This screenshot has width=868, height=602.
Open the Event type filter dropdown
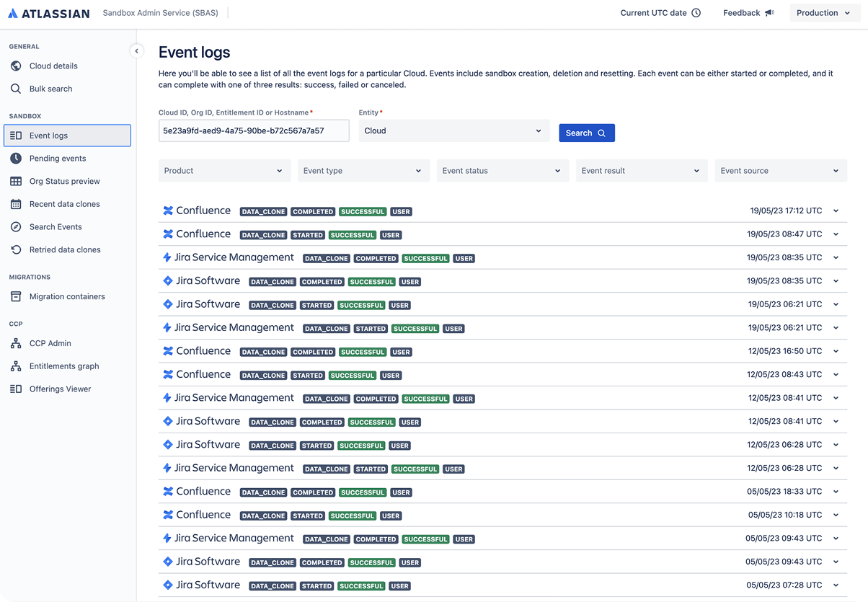click(x=363, y=171)
